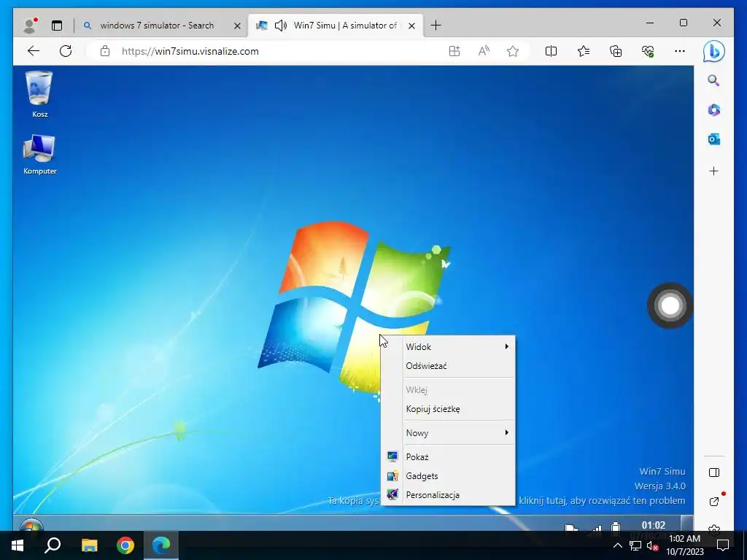This screenshot has width=747, height=560.
Task: Open Outlook in the sidebar
Action: (x=713, y=139)
